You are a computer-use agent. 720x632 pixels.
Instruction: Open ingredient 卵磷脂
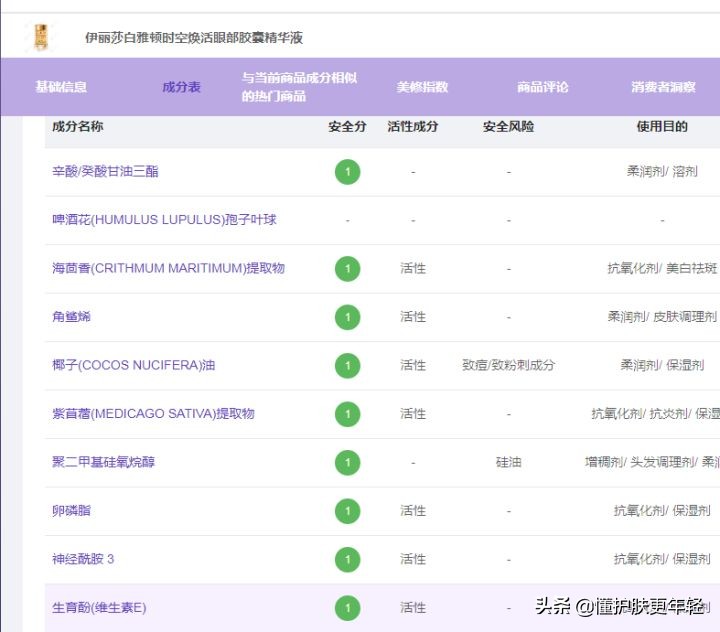coord(71,511)
